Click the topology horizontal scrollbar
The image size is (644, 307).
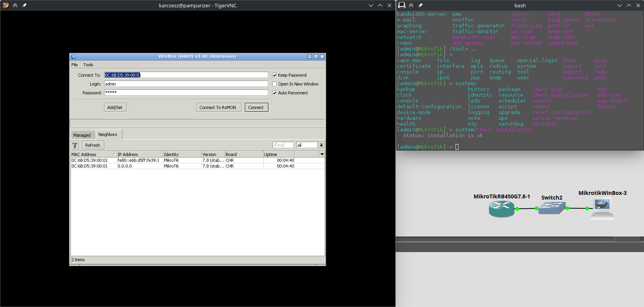click(x=505, y=239)
